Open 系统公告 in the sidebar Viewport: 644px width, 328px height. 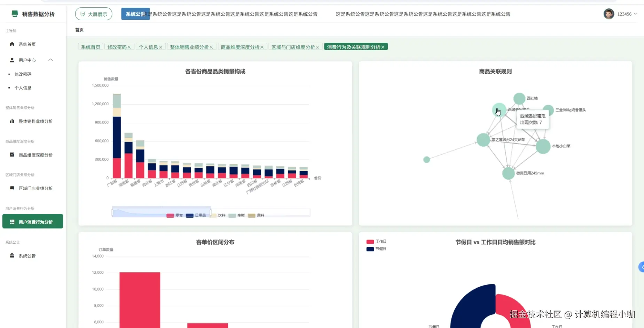27,256
